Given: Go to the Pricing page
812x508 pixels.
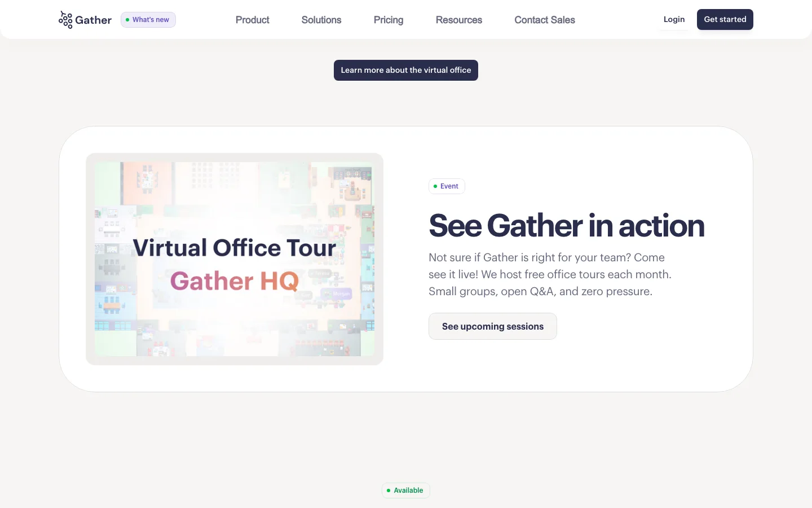Looking at the screenshot, I should pyautogui.click(x=389, y=20).
